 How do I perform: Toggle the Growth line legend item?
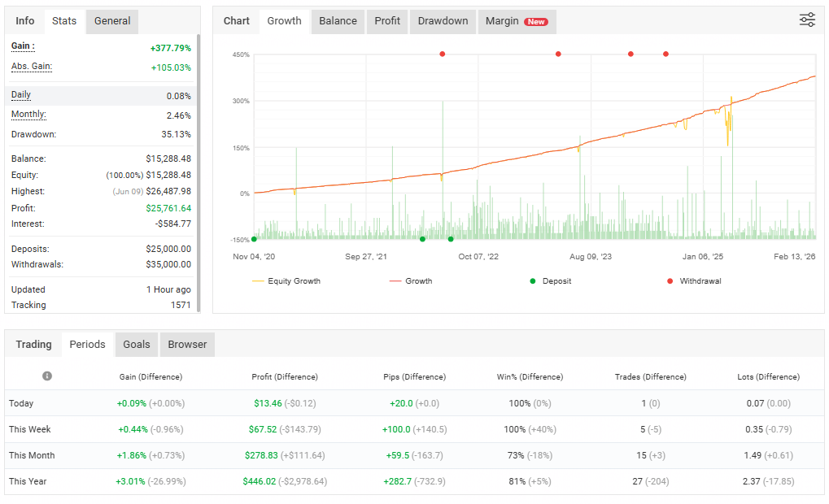click(x=418, y=281)
